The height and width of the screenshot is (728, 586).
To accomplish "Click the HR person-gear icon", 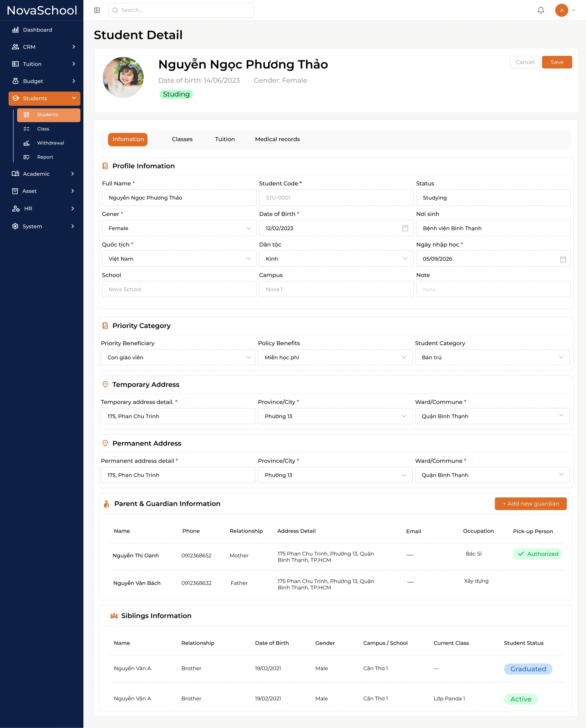I will pos(16,209).
